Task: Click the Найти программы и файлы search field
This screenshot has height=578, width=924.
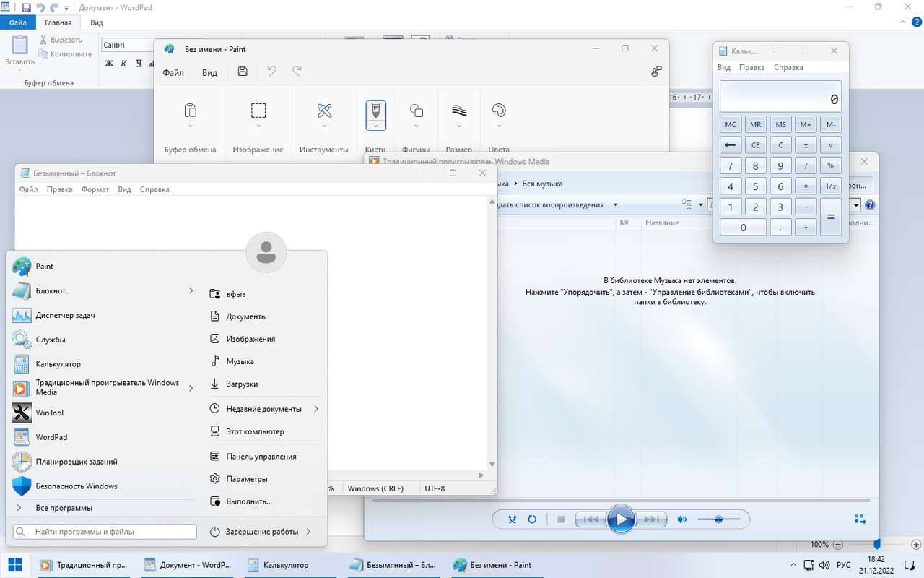Action: click(x=105, y=532)
